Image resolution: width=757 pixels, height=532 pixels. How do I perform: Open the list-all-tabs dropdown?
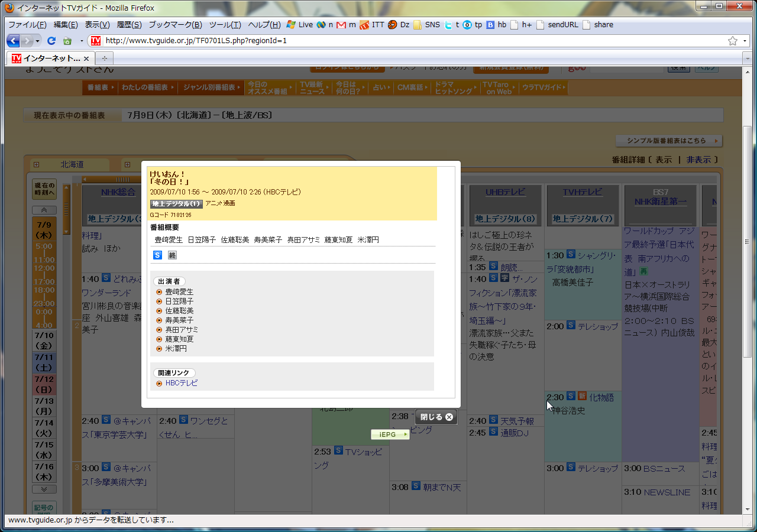[748, 59]
